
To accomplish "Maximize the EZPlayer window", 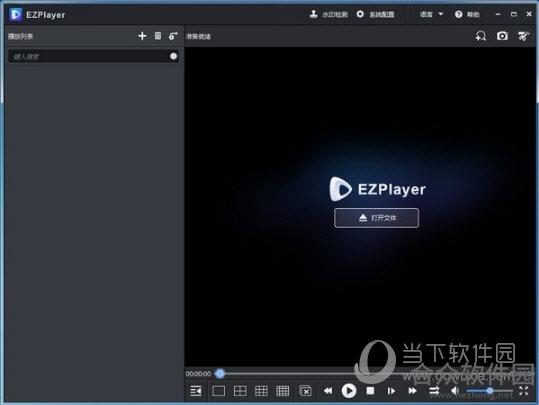I will pyautogui.click(x=514, y=14).
